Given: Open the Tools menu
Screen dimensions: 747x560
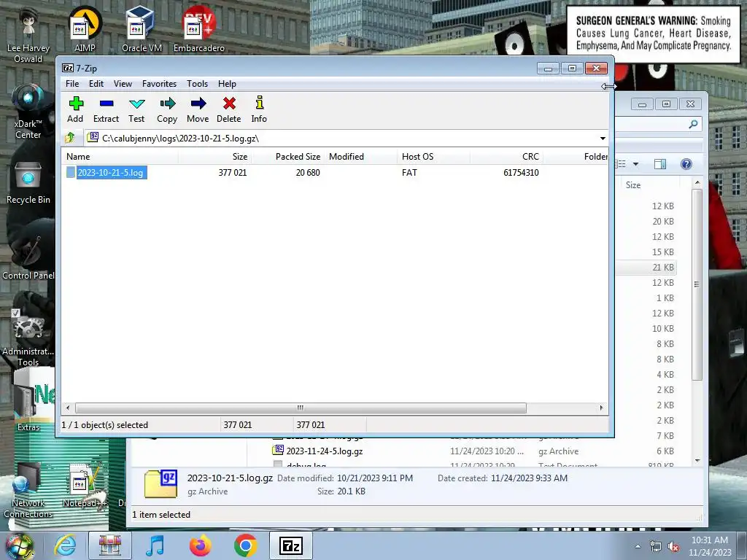Looking at the screenshot, I should coord(197,84).
